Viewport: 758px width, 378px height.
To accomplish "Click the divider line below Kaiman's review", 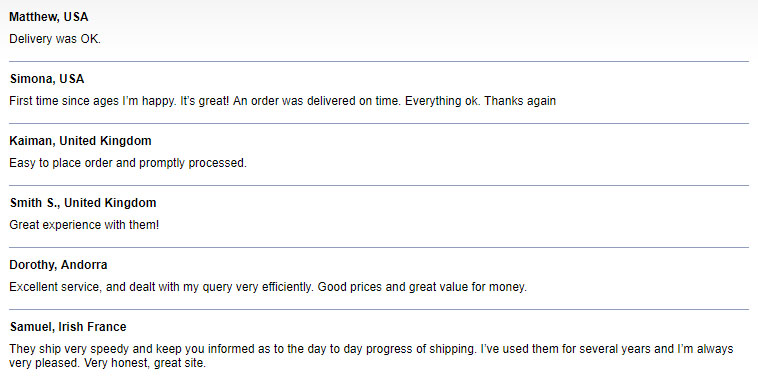I will [x=379, y=185].
